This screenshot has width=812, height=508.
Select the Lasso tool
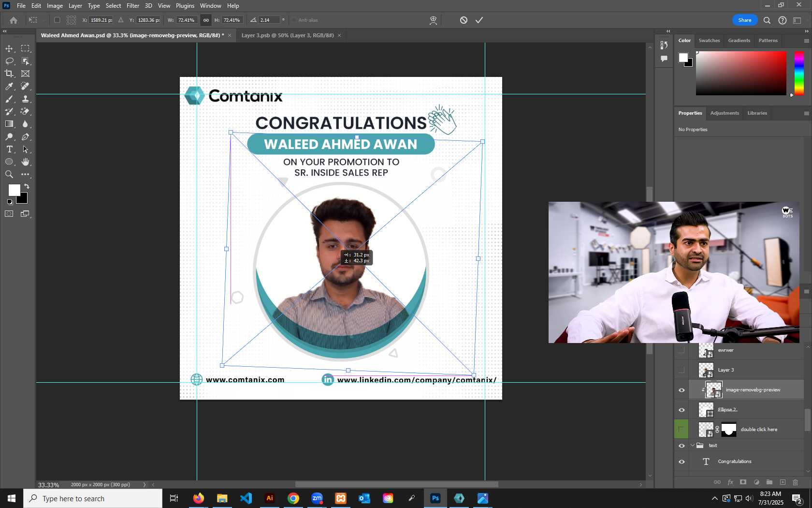[9, 61]
